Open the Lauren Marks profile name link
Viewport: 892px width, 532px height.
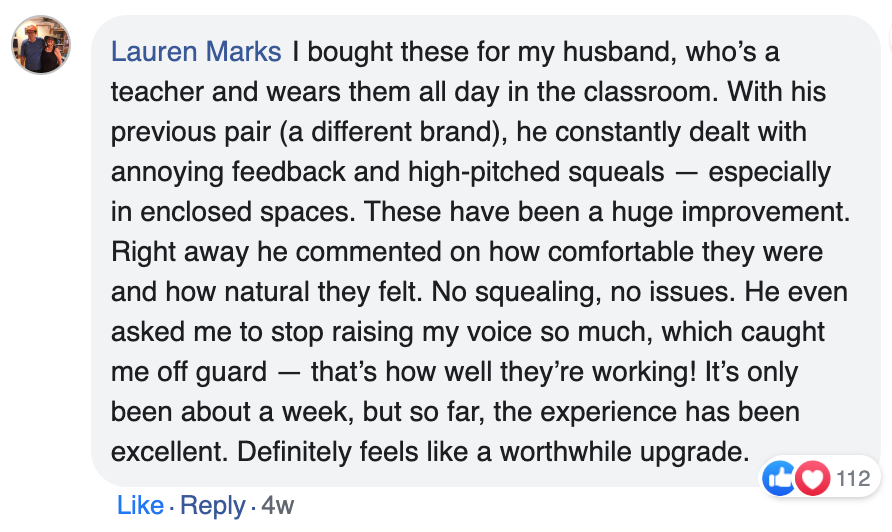[x=196, y=52]
